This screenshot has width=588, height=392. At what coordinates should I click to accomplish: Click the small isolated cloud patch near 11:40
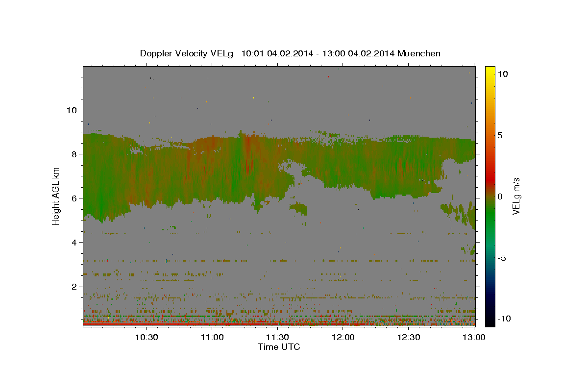[298, 209]
